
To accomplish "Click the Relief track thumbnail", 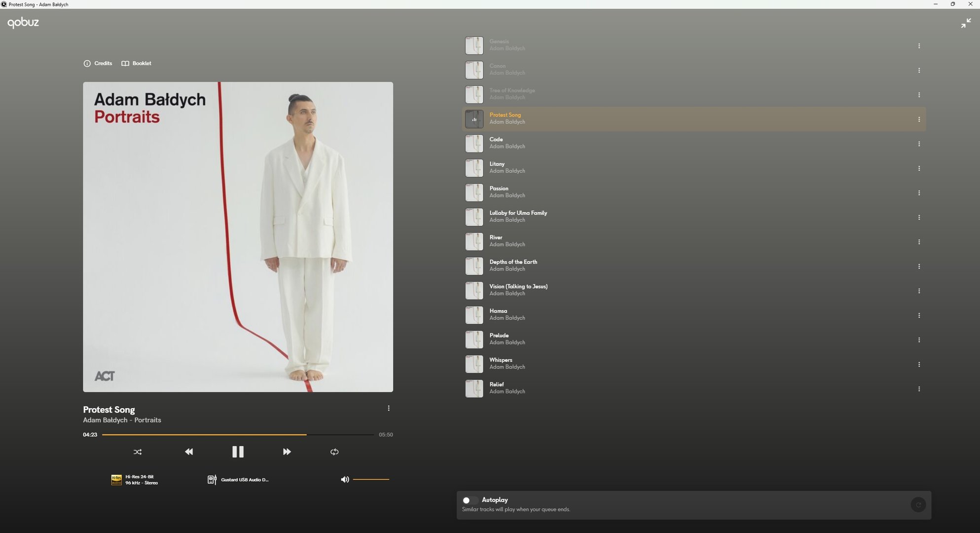I will pyautogui.click(x=474, y=388).
